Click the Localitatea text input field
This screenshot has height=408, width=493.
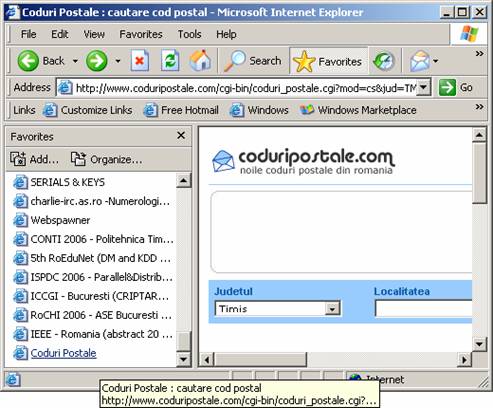point(423,309)
